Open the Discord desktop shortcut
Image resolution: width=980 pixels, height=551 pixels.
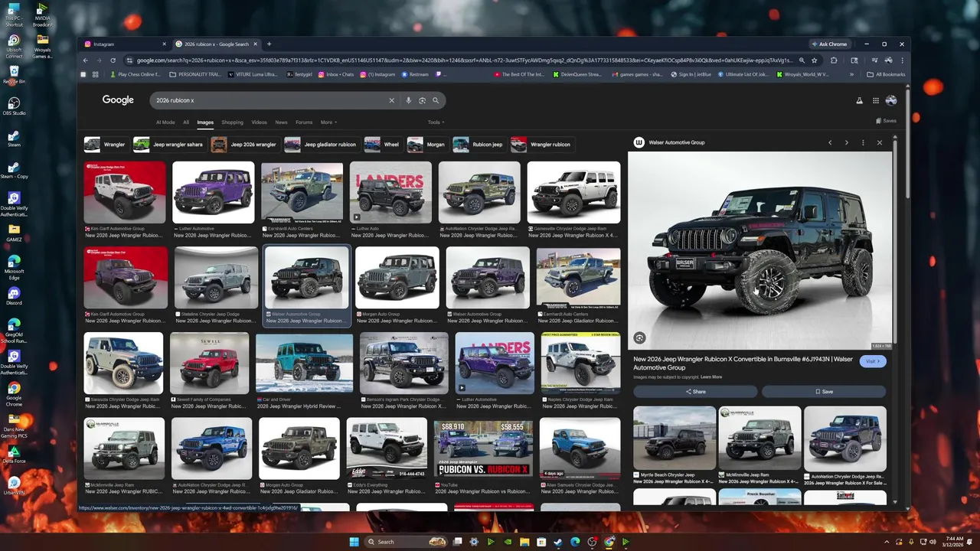point(14,295)
